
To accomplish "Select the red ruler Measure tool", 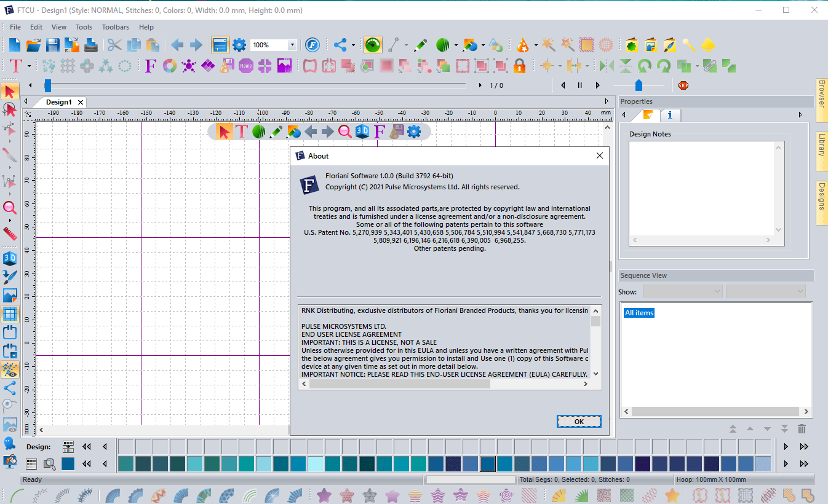I will 10,234.
